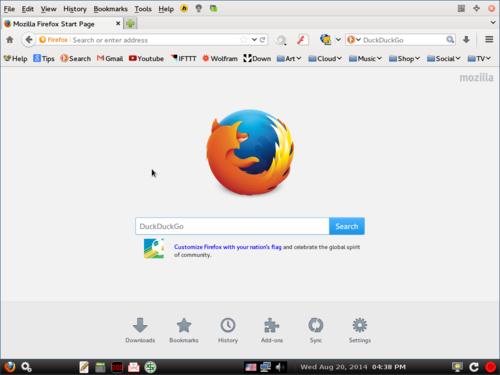This screenshot has width=500, height=375.
Task: Open the search engine selector dropdown
Action: (x=354, y=40)
